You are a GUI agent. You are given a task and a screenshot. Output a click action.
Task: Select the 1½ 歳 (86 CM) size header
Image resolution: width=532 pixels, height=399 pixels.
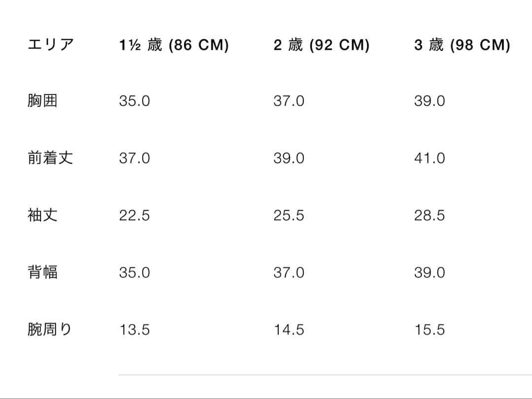click(x=174, y=45)
